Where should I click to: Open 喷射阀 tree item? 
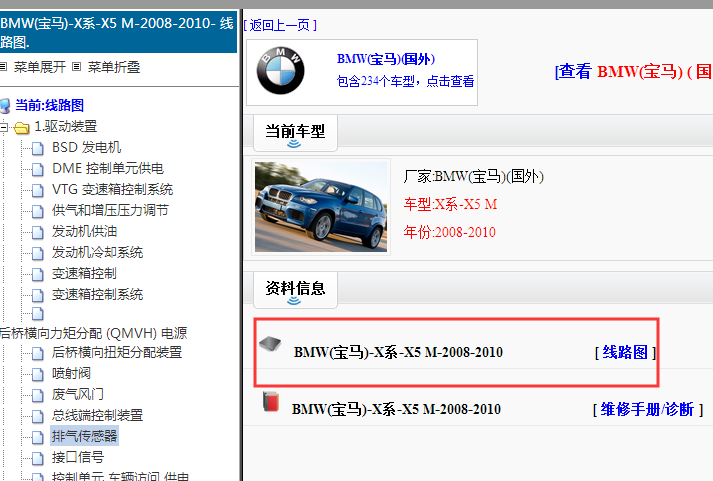71,373
